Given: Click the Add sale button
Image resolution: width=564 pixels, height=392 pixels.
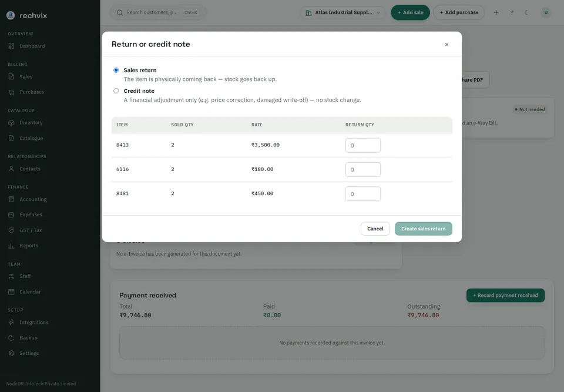Looking at the screenshot, I should [411, 12].
